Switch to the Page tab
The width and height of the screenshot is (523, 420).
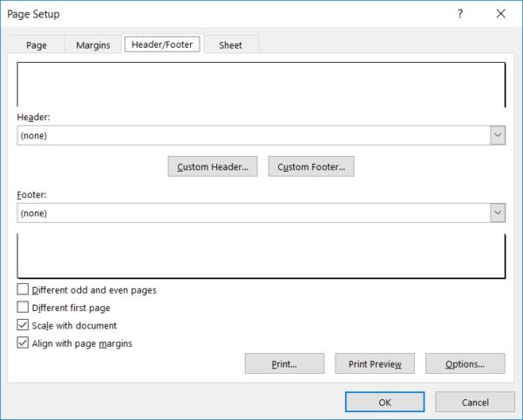[x=37, y=45]
